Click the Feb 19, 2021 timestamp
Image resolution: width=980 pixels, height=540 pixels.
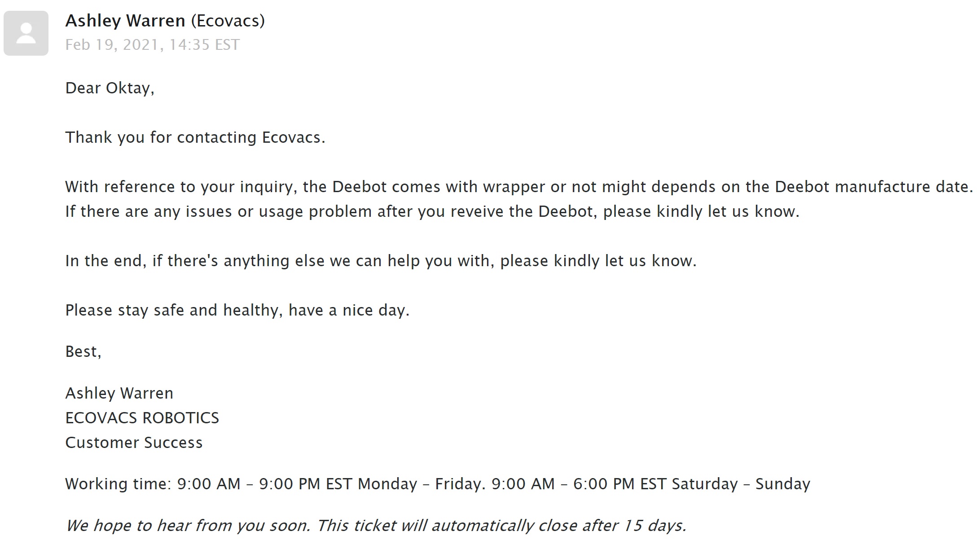click(153, 45)
